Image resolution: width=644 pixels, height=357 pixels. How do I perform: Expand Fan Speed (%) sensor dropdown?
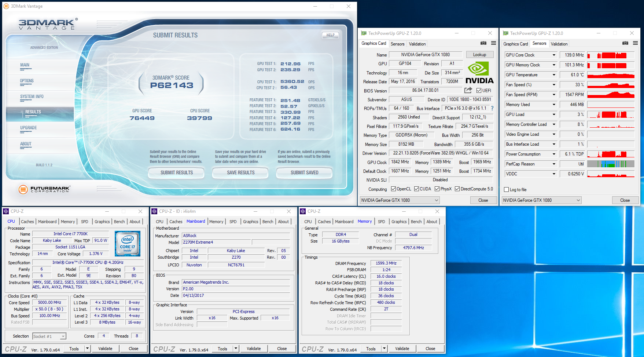(x=554, y=85)
